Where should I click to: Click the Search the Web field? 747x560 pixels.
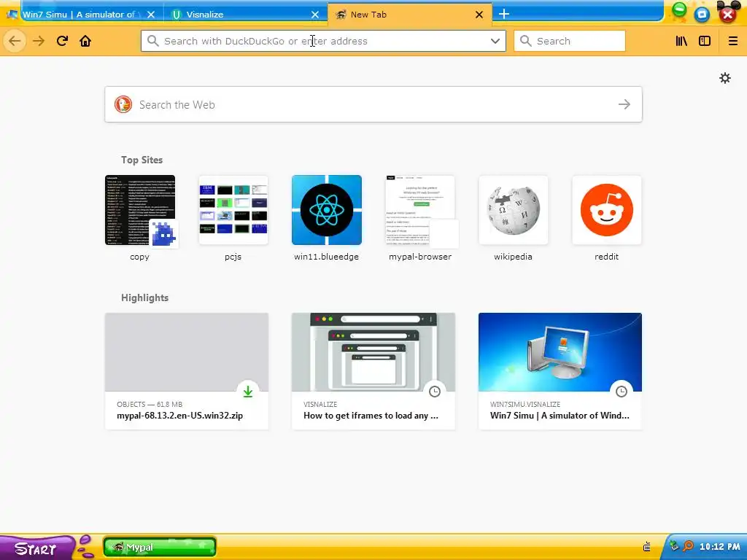point(373,104)
